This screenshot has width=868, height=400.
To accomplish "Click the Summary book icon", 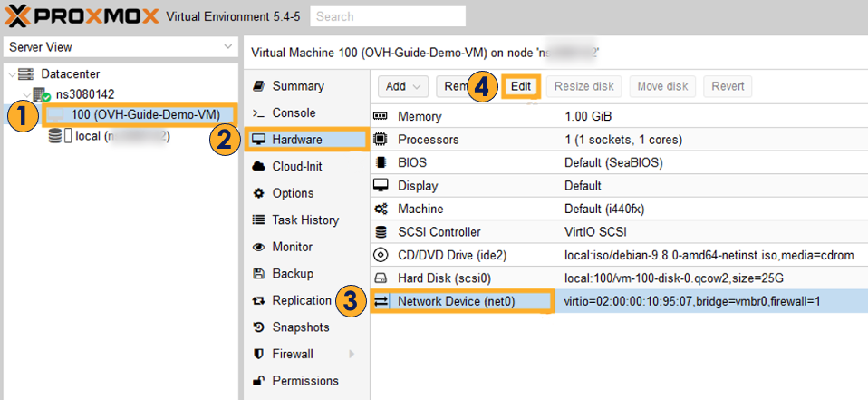I will [258, 86].
